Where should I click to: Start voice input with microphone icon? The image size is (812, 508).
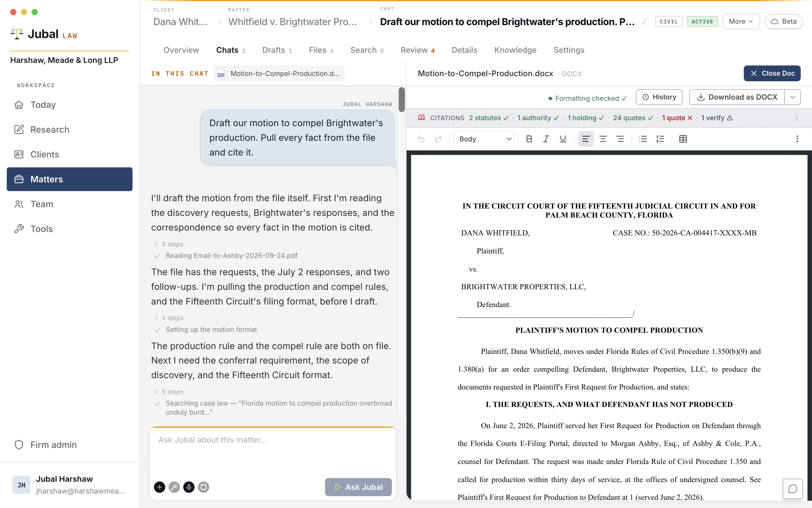coord(189,487)
